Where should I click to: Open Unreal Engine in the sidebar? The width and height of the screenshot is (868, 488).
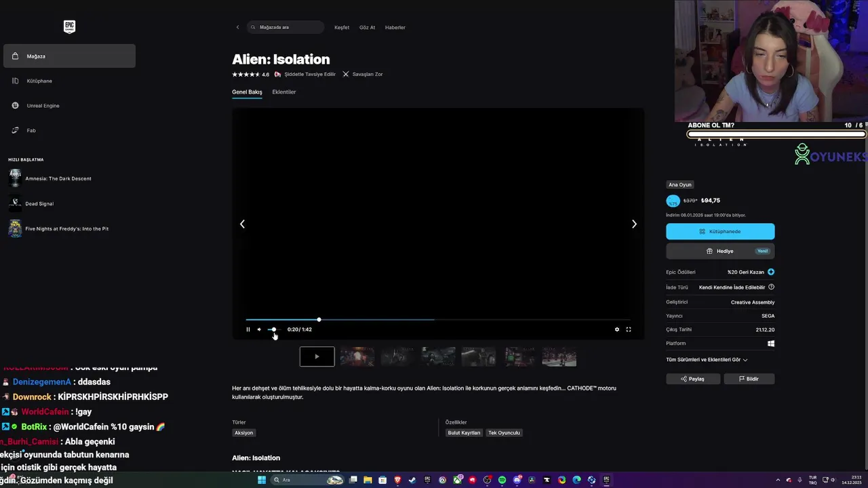(x=69, y=106)
